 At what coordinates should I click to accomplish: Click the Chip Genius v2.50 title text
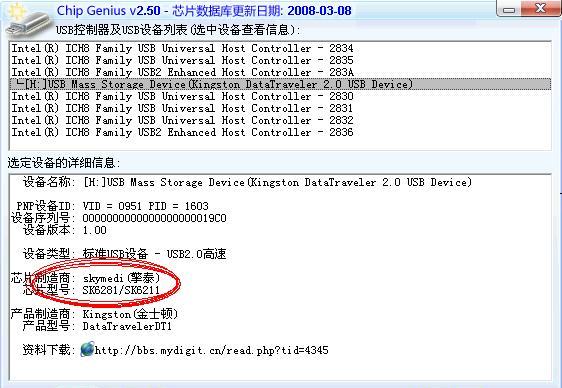pyautogui.click(x=109, y=10)
